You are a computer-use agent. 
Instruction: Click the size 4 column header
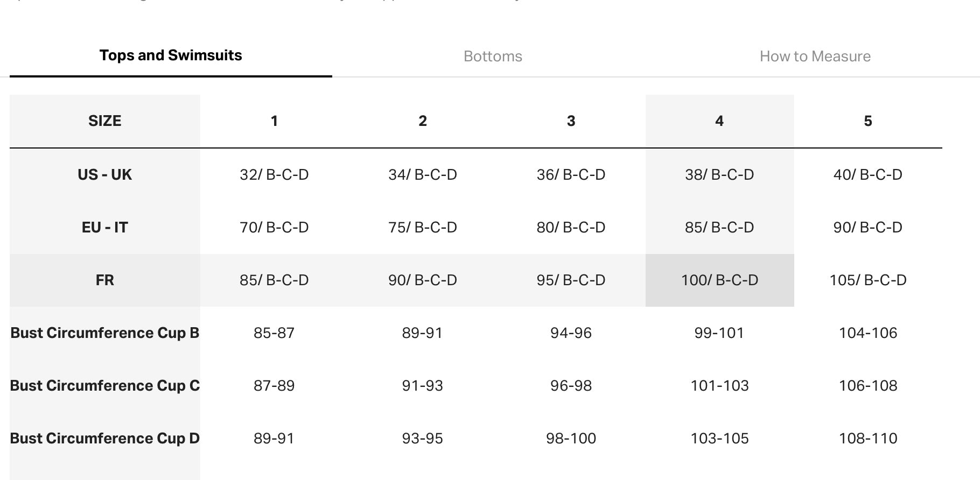pyautogui.click(x=719, y=121)
